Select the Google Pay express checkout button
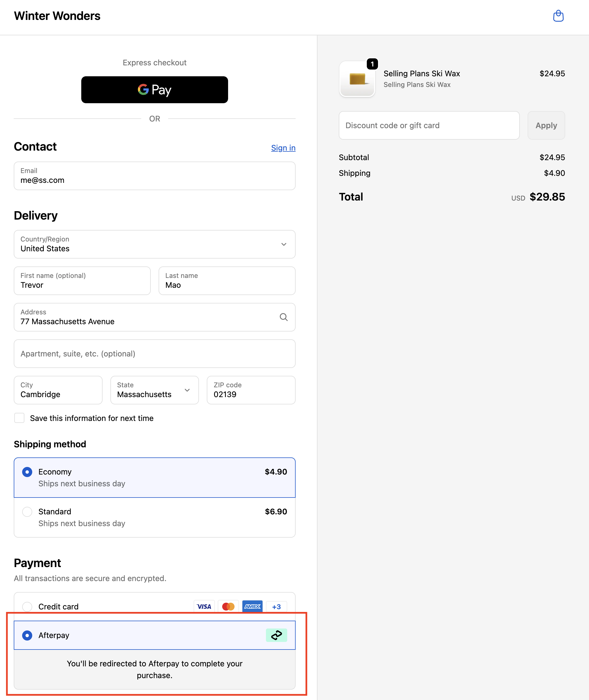 click(154, 89)
